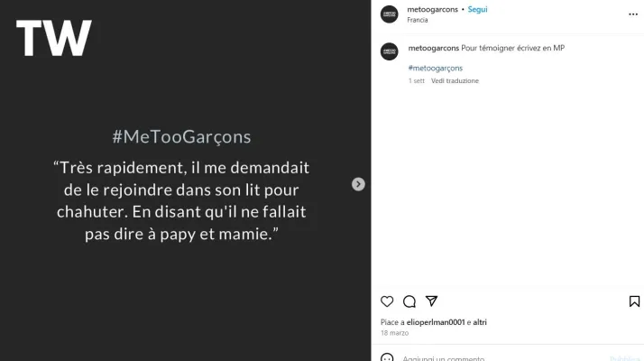Click the Pubblica button to post comment

click(625, 357)
